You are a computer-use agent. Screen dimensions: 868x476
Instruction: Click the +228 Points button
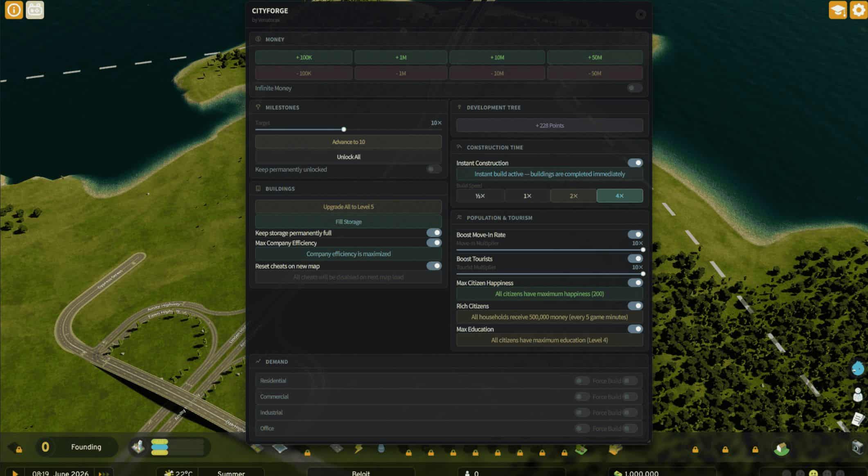[x=549, y=126]
